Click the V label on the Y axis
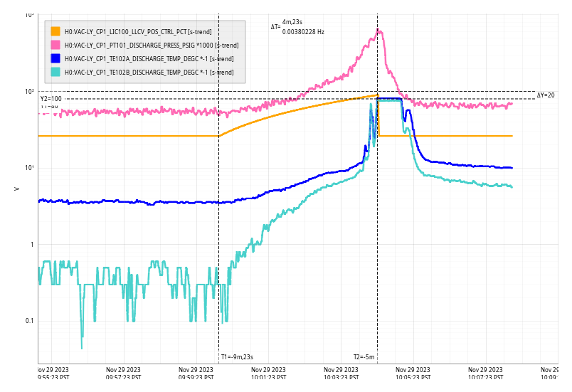 coord(16,189)
